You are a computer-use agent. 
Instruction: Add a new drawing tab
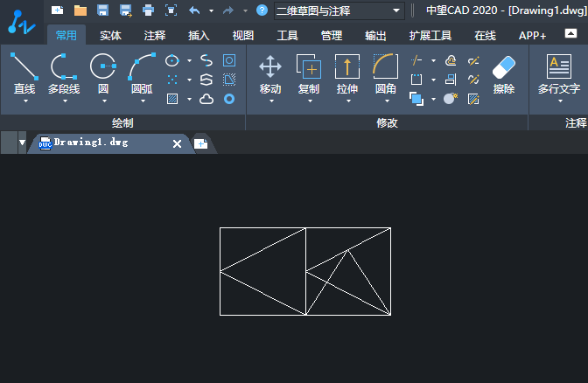[x=201, y=143]
